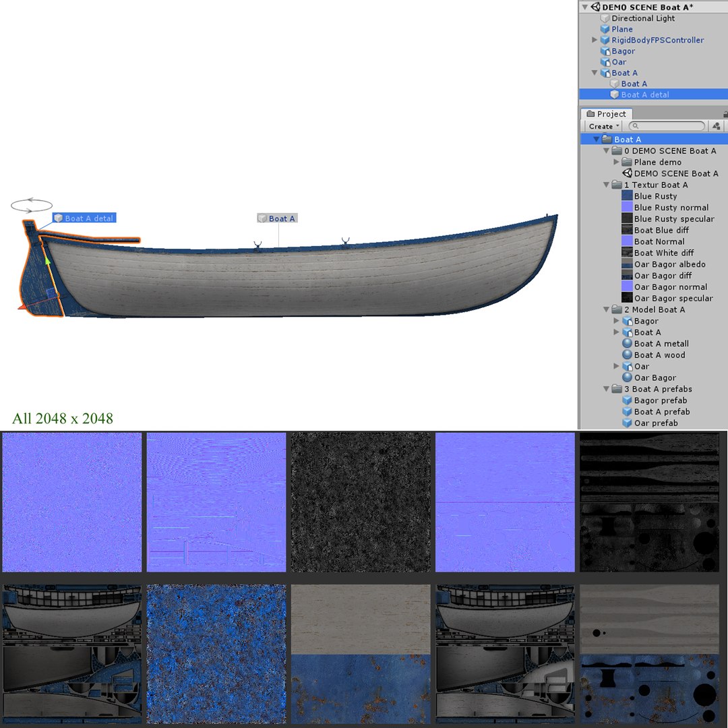Open the blue rusty paint texture thumbnail
Viewport: 728px width, 728px height.
tap(216, 654)
